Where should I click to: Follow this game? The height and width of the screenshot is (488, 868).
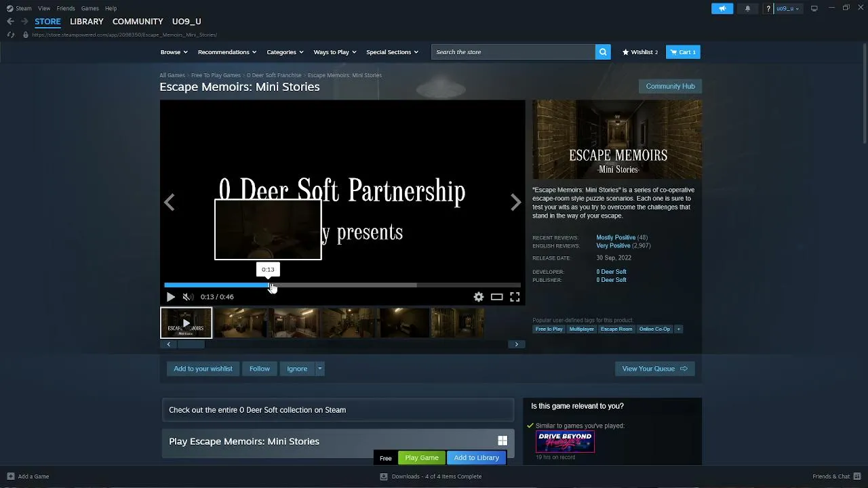(260, 369)
